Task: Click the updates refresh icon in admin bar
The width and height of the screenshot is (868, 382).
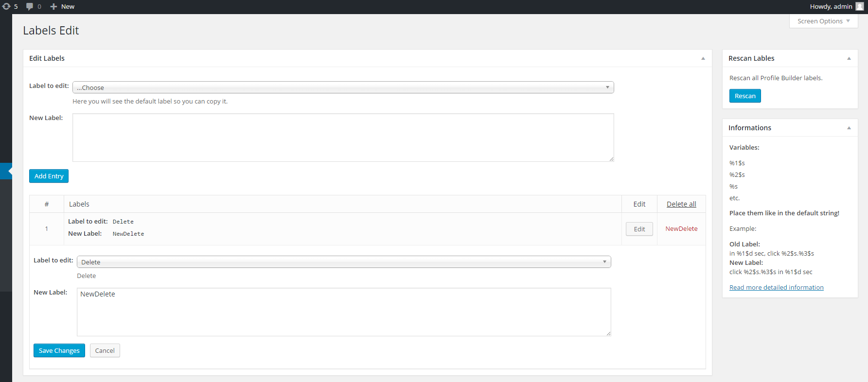Action: click(6, 6)
